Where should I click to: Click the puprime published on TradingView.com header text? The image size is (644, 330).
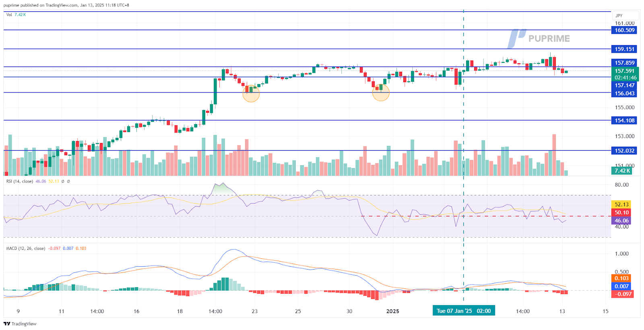click(66, 5)
